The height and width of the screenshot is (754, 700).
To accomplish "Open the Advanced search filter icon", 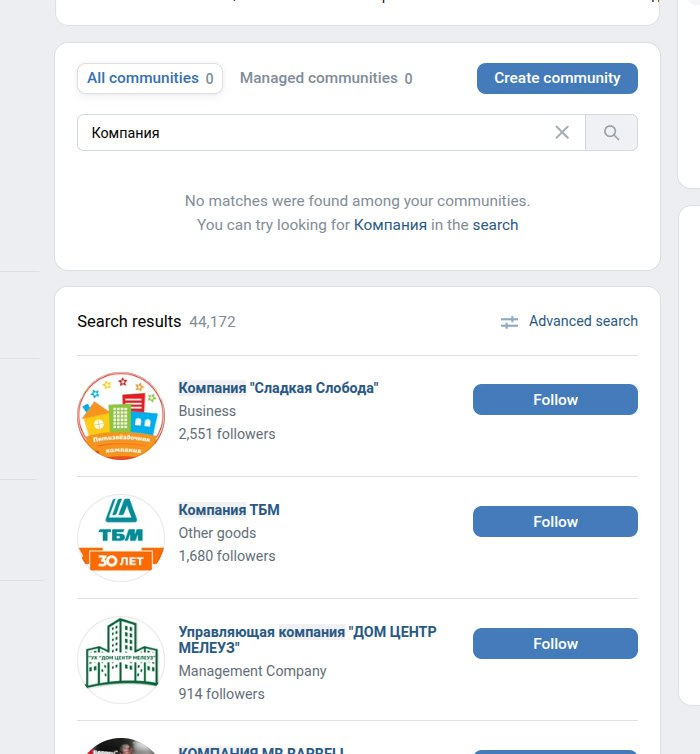I will pos(510,322).
